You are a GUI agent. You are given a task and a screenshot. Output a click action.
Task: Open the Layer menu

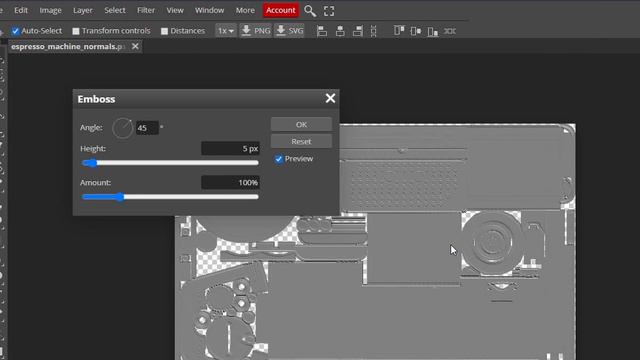click(82, 10)
